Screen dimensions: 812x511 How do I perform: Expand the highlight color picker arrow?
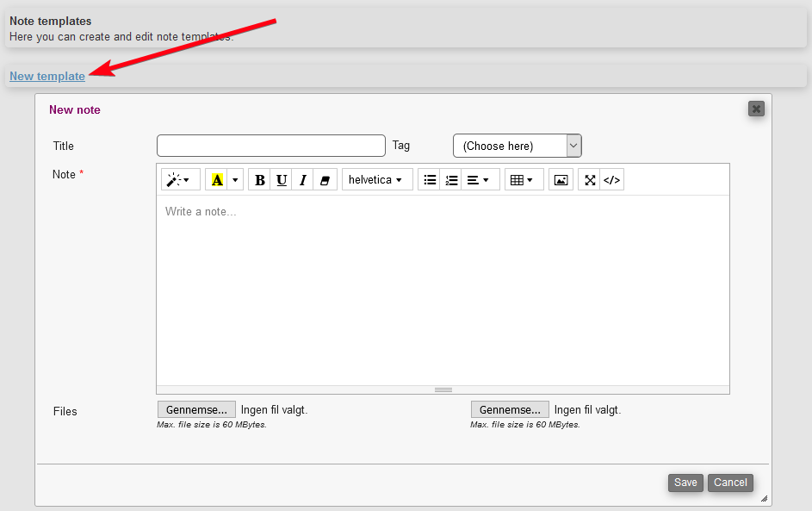tap(236, 180)
